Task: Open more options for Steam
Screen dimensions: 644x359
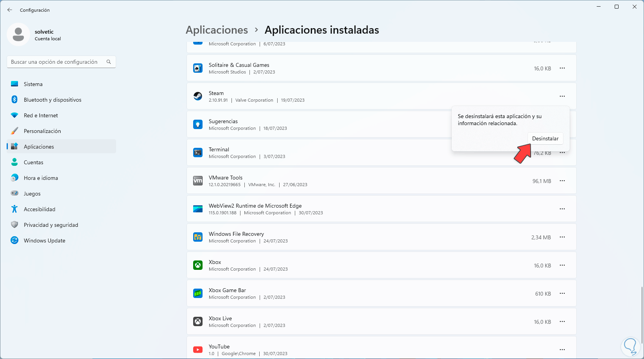Action: (x=562, y=96)
